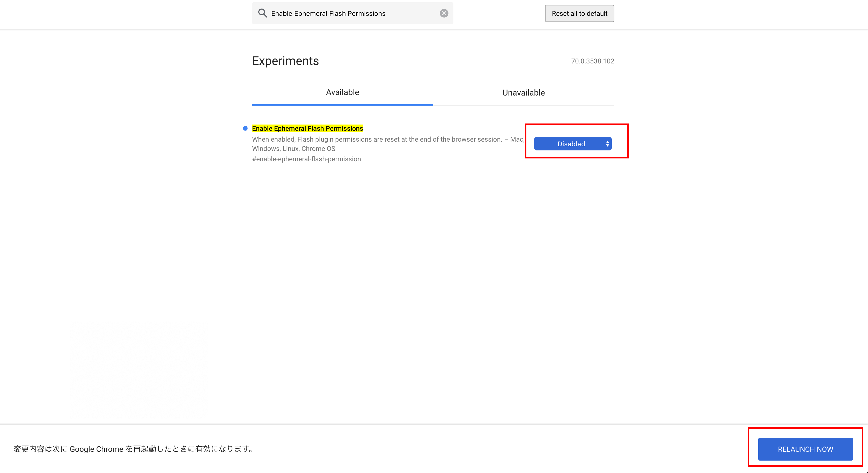The height and width of the screenshot is (473, 868).
Task: Click the clear search (X) icon
Action: (444, 13)
